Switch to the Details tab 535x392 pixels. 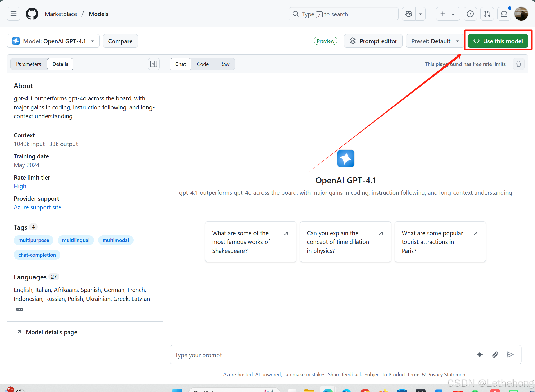[x=60, y=64]
